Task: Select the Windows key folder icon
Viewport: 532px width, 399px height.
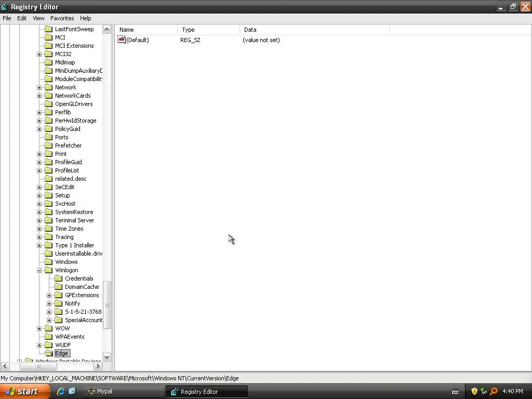Action: point(49,262)
